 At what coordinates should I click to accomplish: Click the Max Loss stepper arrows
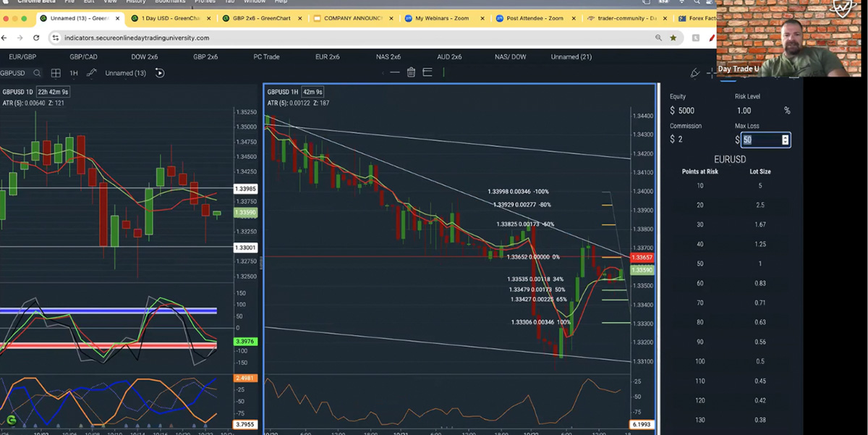coord(786,140)
